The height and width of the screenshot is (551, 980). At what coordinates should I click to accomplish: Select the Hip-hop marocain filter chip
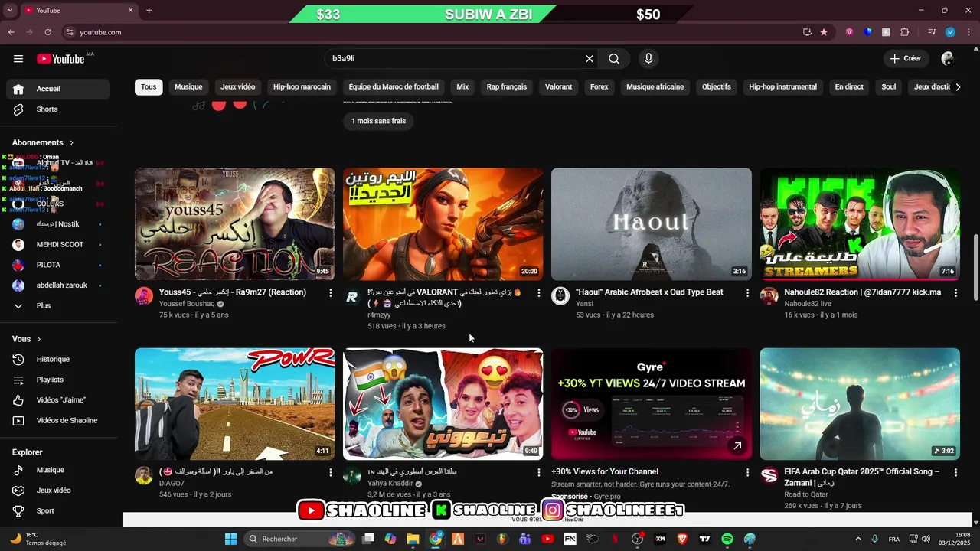(302, 87)
